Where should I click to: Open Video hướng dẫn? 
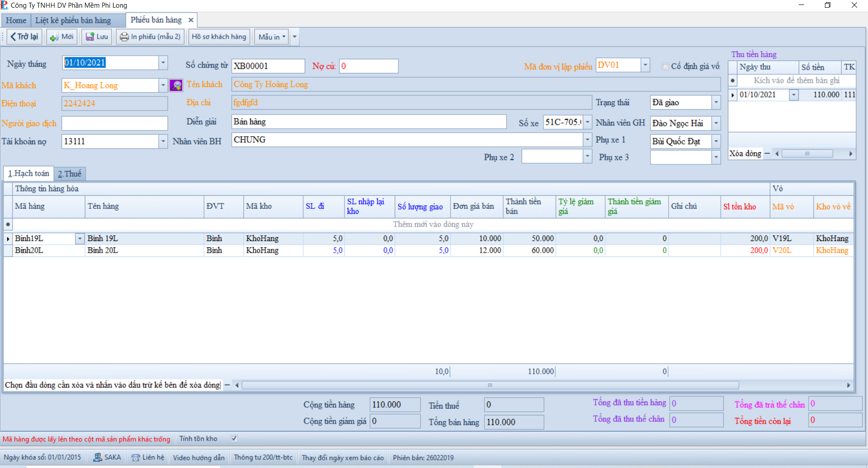pyautogui.click(x=199, y=458)
